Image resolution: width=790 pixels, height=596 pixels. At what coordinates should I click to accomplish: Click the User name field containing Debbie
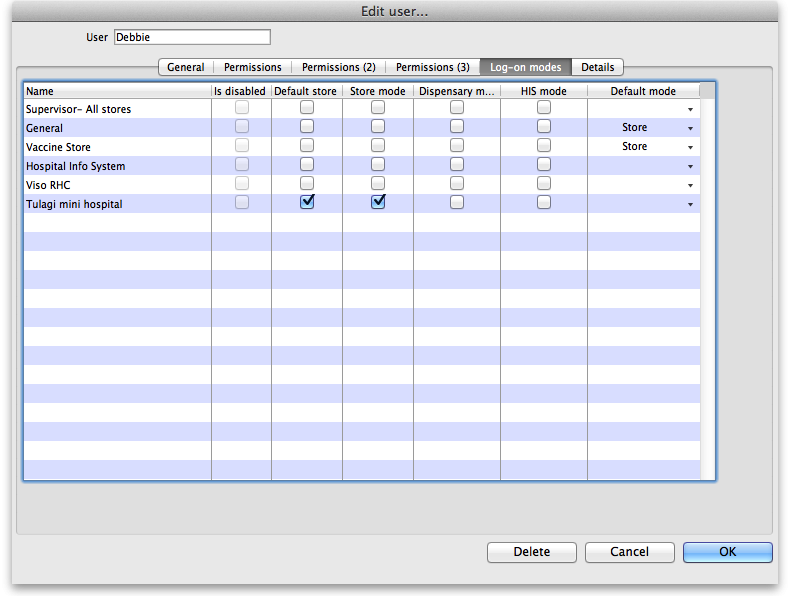click(x=192, y=37)
